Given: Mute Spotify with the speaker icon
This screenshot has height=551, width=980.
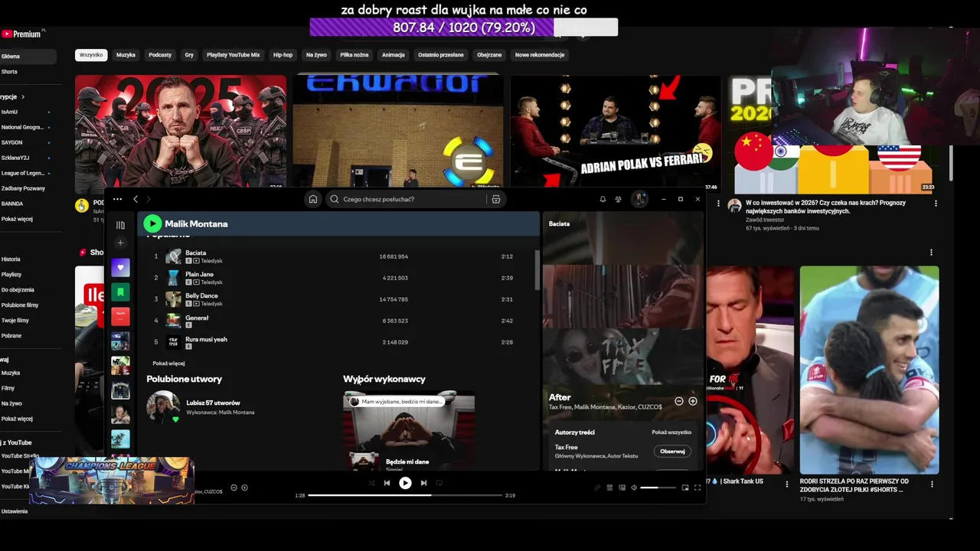Looking at the screenshot, I should click(634, 487).
